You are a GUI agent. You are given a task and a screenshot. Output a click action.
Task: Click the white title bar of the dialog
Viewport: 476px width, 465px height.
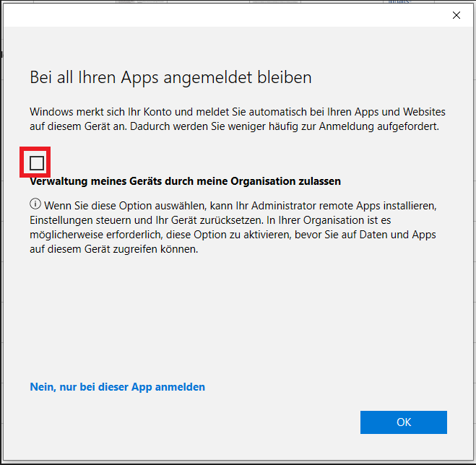pyautogui.click(x=217, y=14)
